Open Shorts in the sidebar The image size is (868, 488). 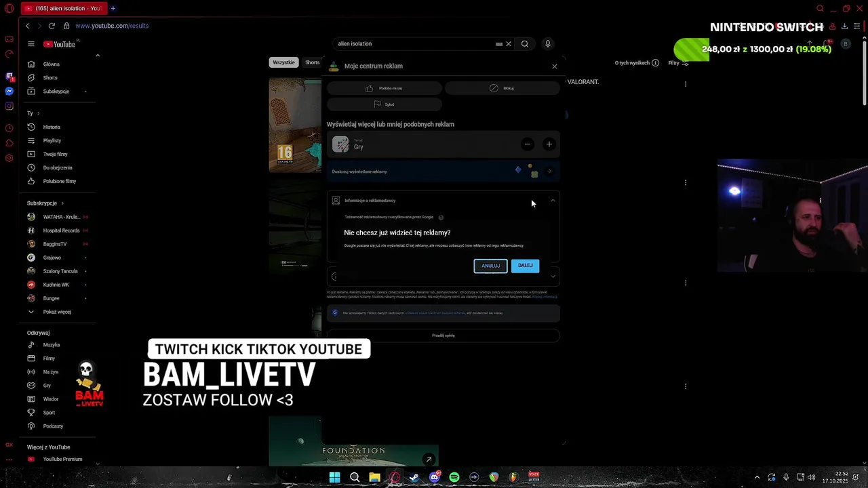pyautogui.click(x=50, y=78)
